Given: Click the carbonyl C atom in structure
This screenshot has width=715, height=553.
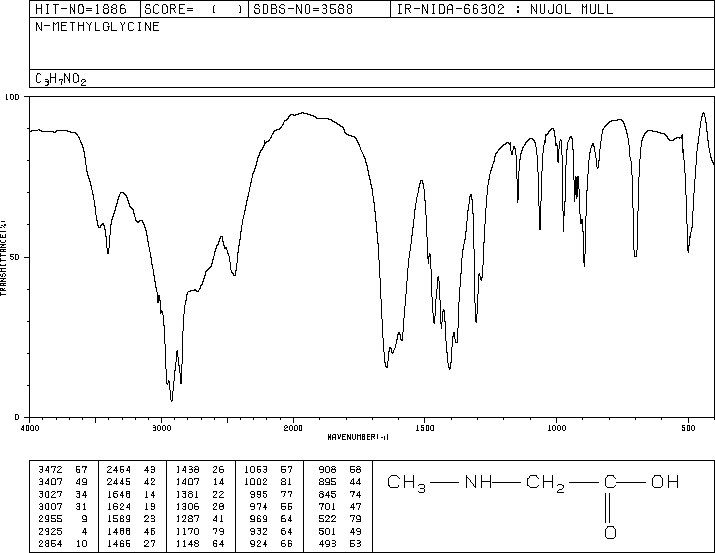Looking at the screenshot, I should (610, 482).
